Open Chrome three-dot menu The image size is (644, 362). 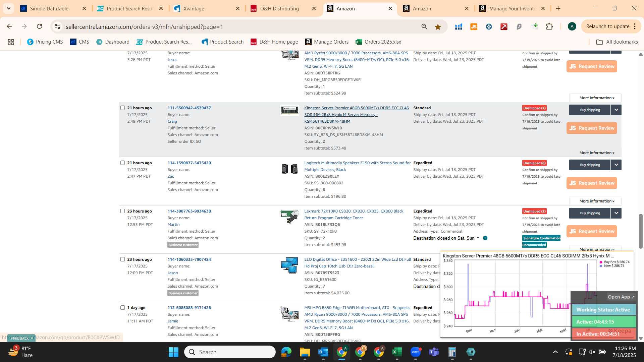pos(635,26)
